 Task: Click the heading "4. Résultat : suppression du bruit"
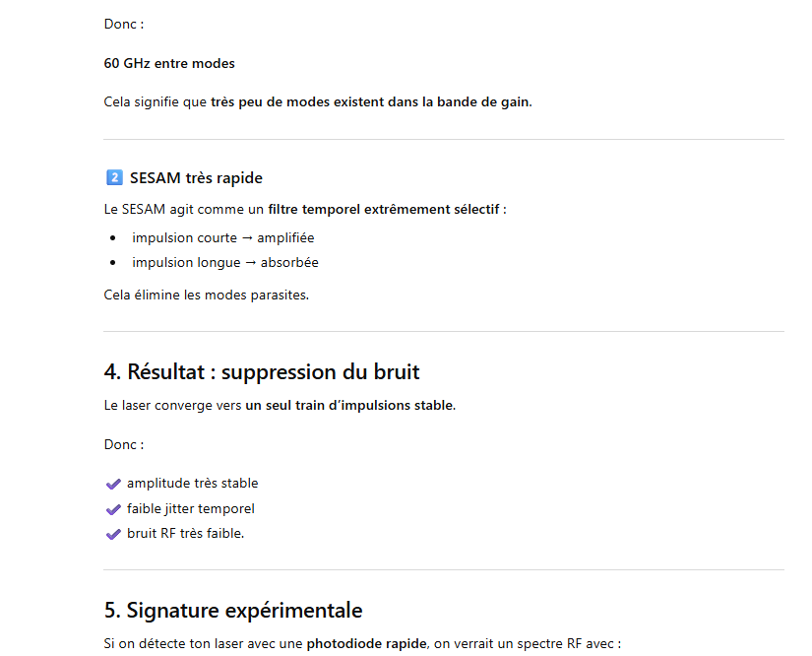[262, 371]
